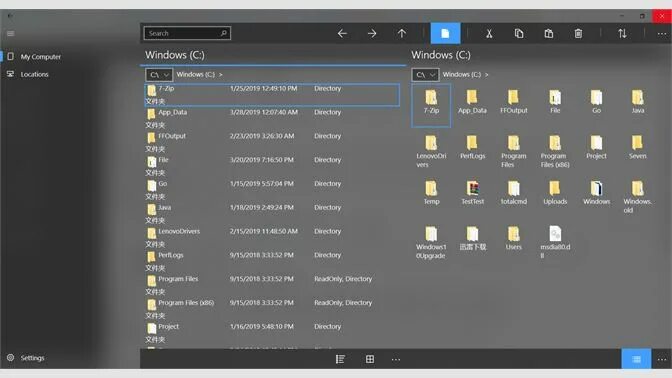Click left pane Windows (C:) breadcrumb
Image resolution: width=672 pixels, height=378 pixels.
tap(195, 74)
